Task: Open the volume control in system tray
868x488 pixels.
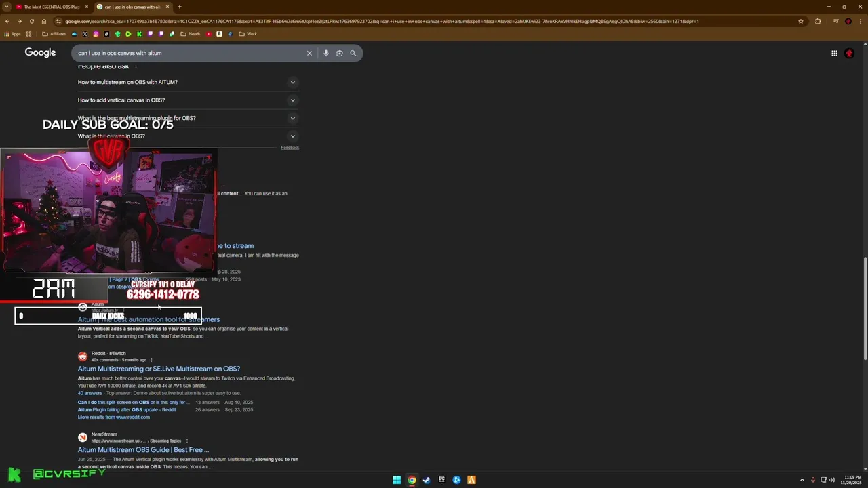Action: 832,480
